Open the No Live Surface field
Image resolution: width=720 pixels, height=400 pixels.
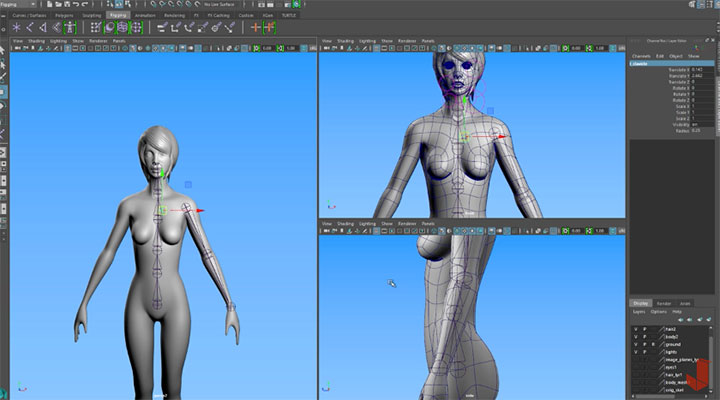219,4
